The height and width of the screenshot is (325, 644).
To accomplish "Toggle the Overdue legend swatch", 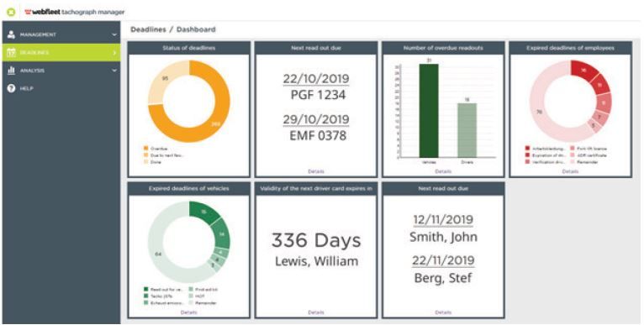I will click(x=145, y=148).
